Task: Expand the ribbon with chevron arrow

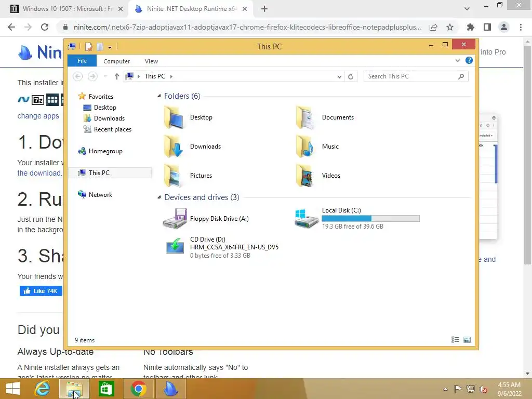Action: [457, 60]
